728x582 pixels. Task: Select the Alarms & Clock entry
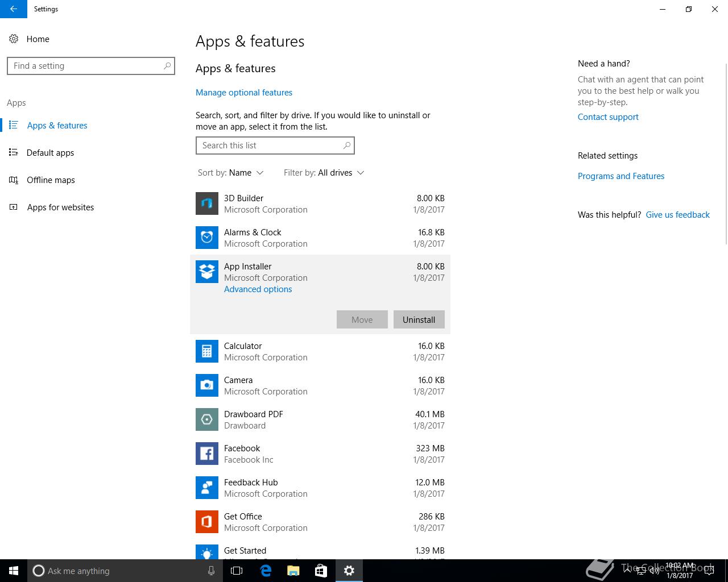pos(320,238)
